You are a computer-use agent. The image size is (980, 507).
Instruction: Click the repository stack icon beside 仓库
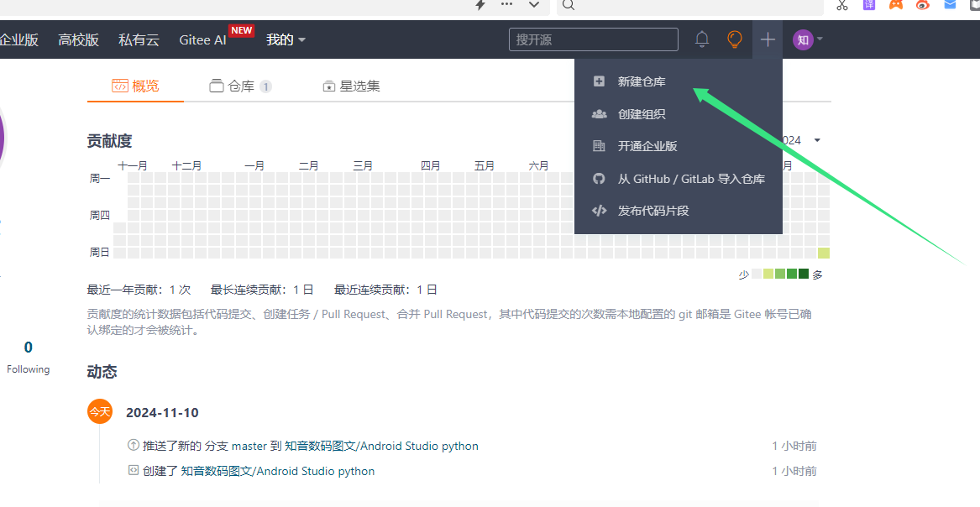click(217, 86)
